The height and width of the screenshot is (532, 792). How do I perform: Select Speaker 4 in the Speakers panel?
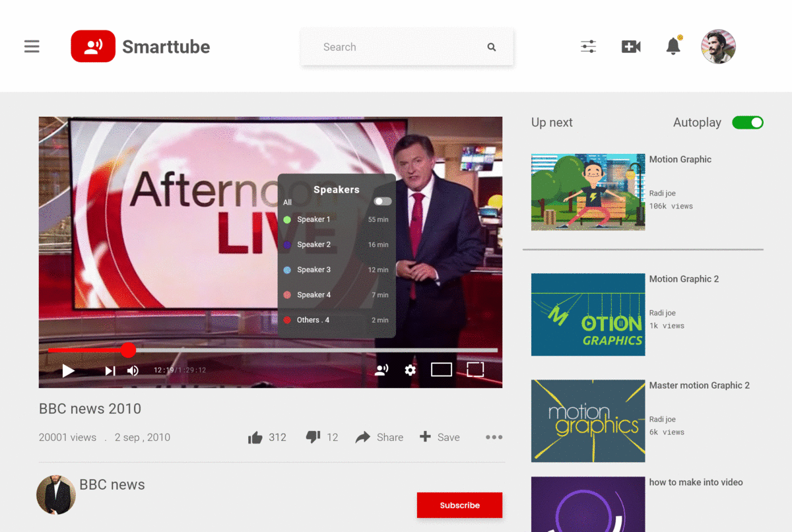point(337,295)
